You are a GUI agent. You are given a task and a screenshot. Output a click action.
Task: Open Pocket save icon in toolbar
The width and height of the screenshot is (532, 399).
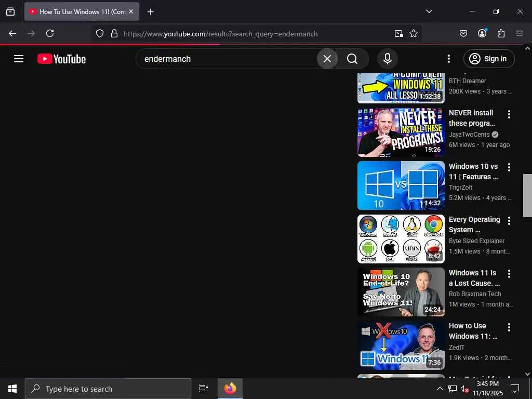click(x=463, y=33)
